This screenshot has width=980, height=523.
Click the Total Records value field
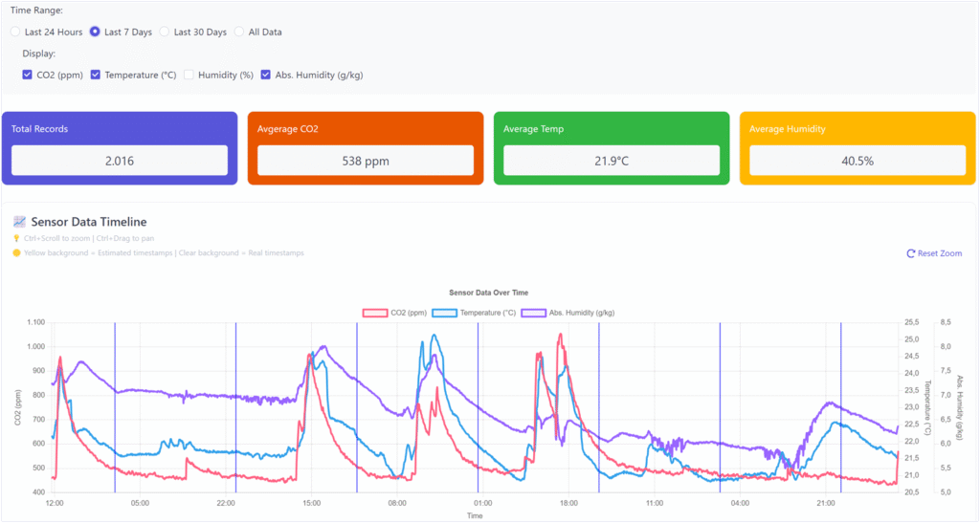[120, 161]
